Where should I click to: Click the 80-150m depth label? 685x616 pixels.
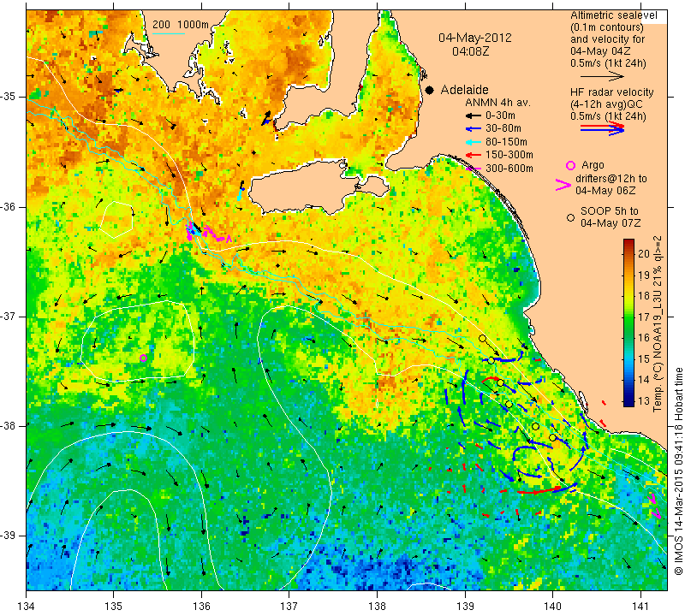coord(506,142)
